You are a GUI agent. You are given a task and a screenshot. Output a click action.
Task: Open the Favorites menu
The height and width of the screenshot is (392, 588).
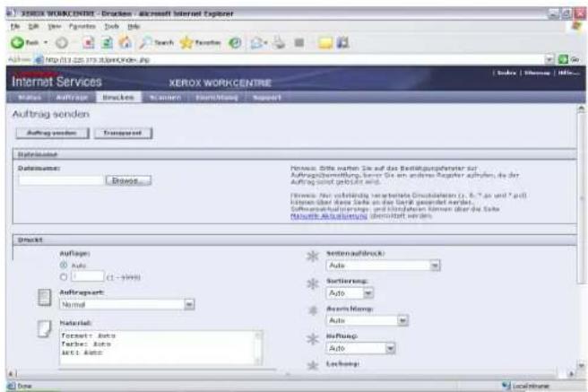[x=82, y=26]
